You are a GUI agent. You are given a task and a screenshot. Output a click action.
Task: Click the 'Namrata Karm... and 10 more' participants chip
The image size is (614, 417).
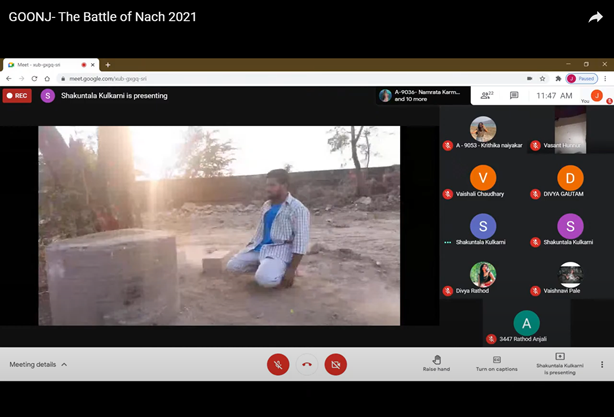pyautogui.click(x=424, y=96)
